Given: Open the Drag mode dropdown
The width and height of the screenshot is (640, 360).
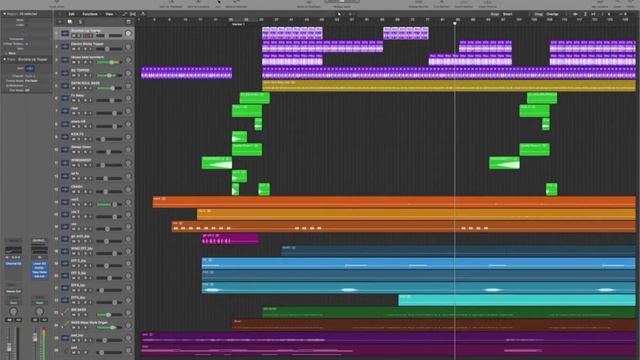Looking at the screenshot, I should coord(552,14).
